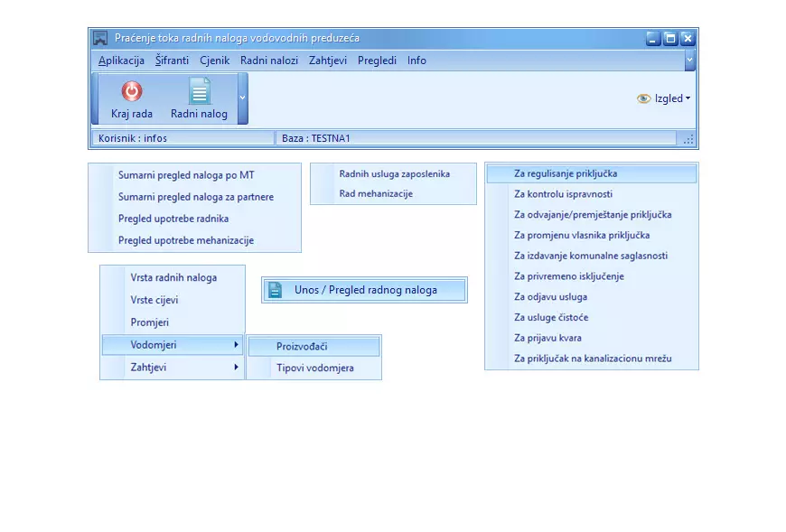This screenshot has height=532, width=786.
Task: Select Rad mehanizacije entry
Action: click(376, 194)
